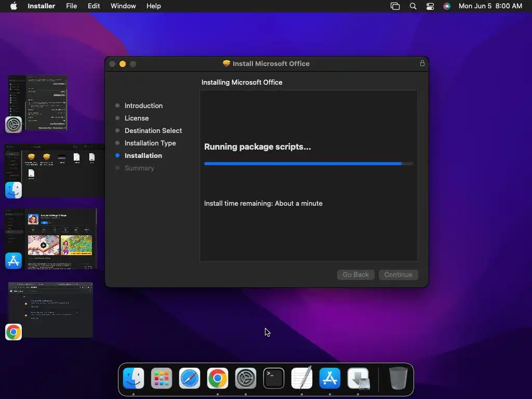Click the date and time in menu bar
This screenshot has width=532, height=399.
490,6
